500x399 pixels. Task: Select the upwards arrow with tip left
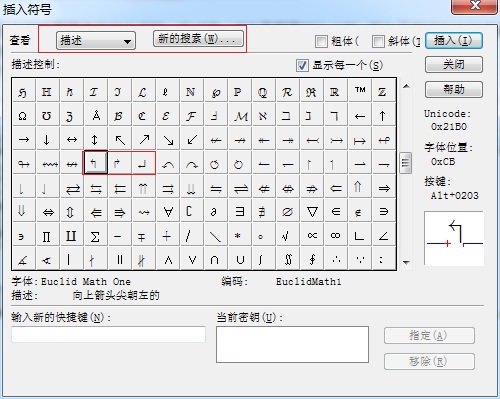click(x=95, y=163)
